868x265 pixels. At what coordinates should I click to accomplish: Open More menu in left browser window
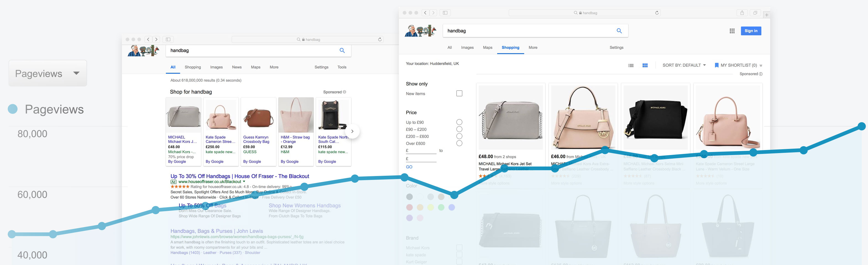click(x=274, y=67)
